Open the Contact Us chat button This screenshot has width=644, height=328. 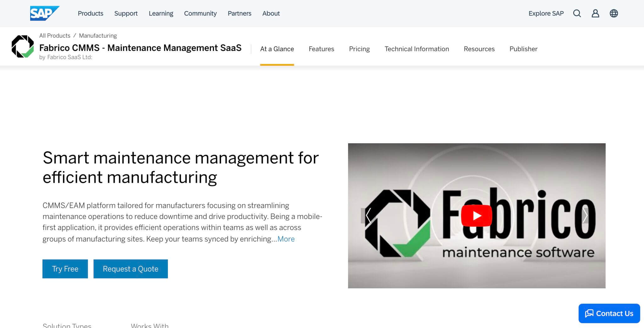click(x=609, y=313)
